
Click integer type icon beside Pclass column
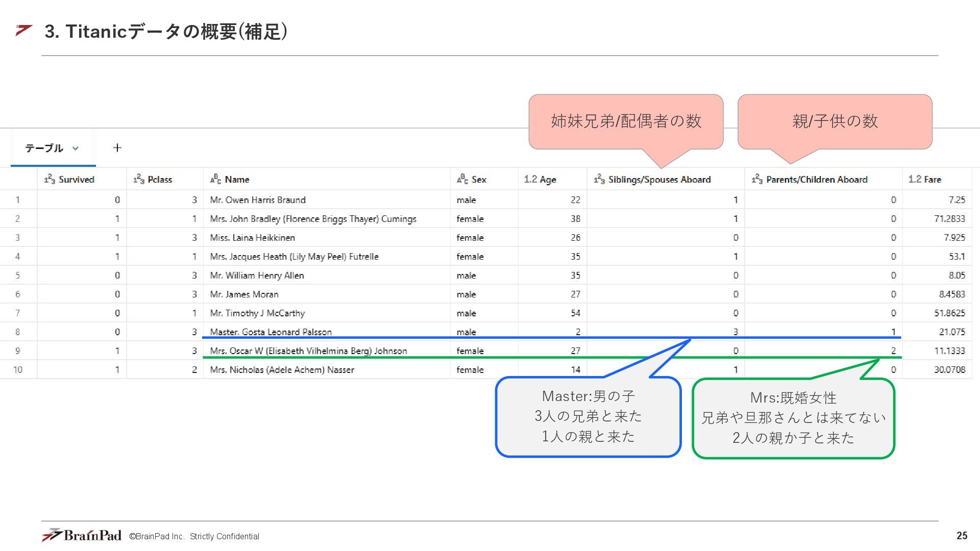(x=139, y=179)
